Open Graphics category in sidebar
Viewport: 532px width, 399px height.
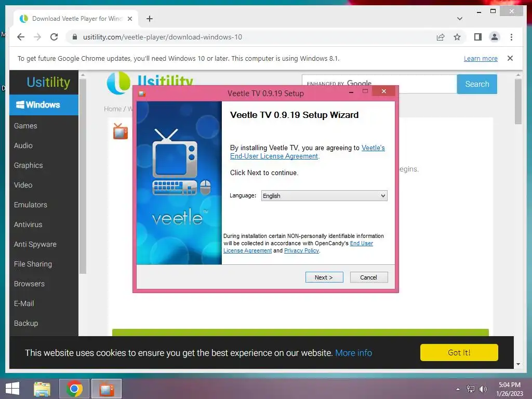pos(28,165)
